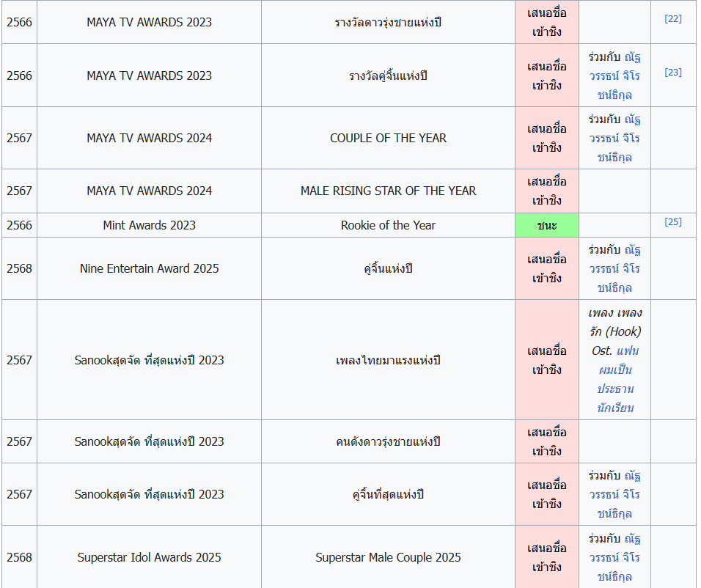
Task: Click the คนดังดาวรุ่งชายแห่งปี category cell
Action: [x=388, y=442]
